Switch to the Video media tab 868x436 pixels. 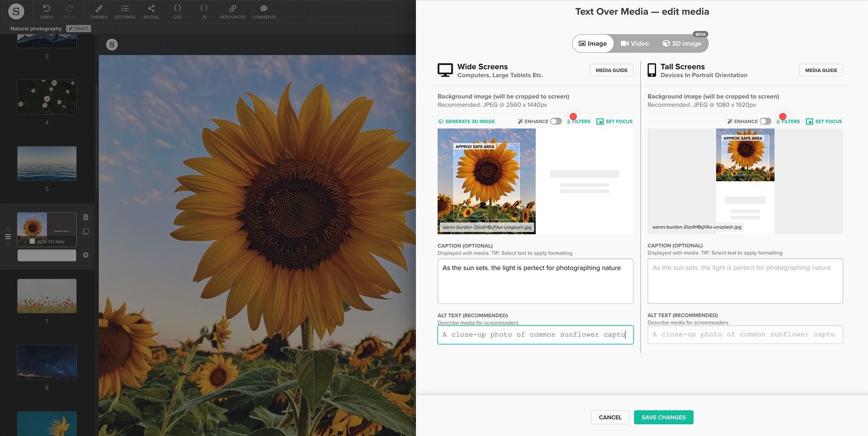634,43
